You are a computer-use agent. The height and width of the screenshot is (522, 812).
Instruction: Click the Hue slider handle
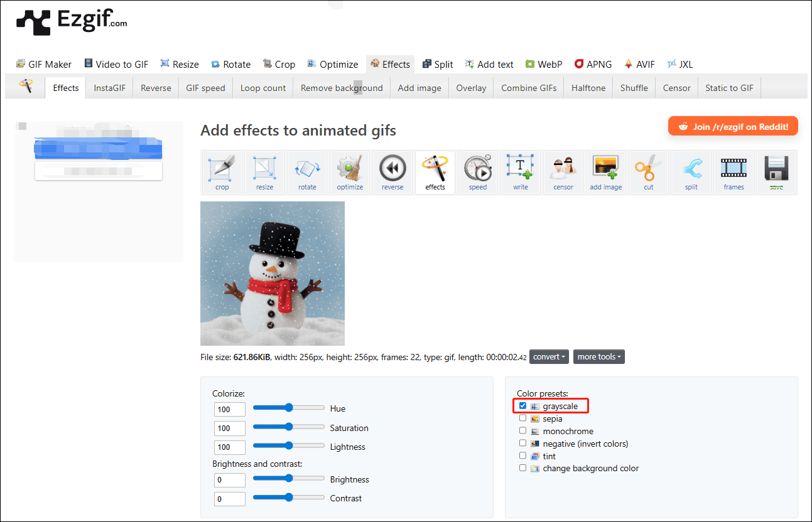coord(289,408)
